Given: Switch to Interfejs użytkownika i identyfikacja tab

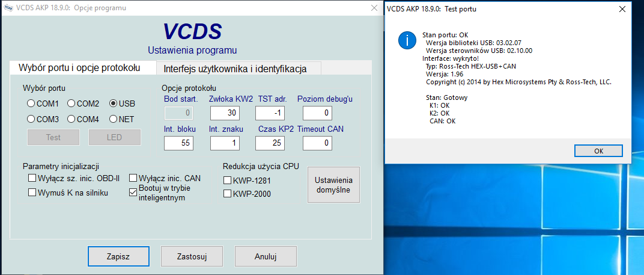Looking at the screenshot, I should click(238, 69).
